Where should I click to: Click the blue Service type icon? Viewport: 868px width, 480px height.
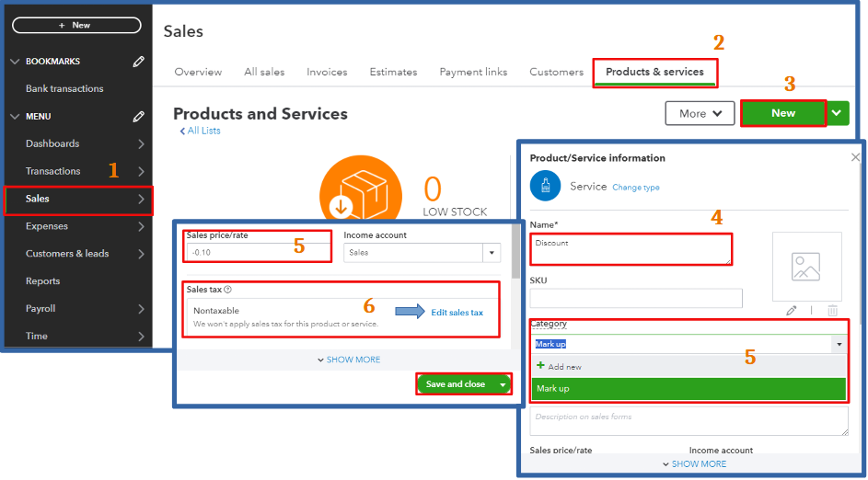click(x=545, y=186)
